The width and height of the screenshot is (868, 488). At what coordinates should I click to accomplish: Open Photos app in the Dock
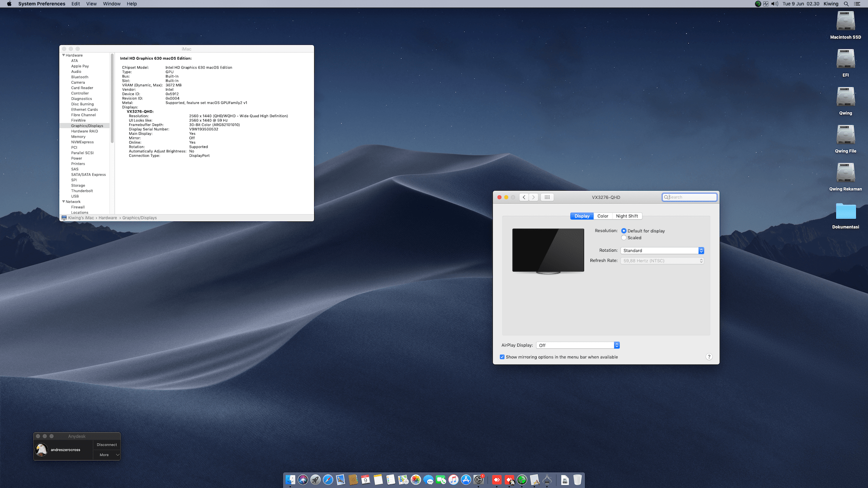pyautogui.click(x=416, y=480)
